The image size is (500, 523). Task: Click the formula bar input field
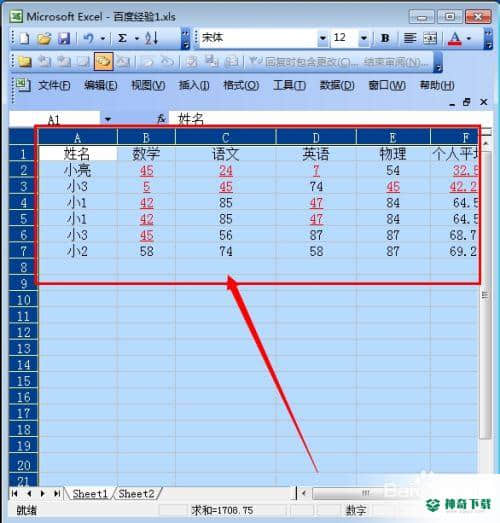coord(330,119)
